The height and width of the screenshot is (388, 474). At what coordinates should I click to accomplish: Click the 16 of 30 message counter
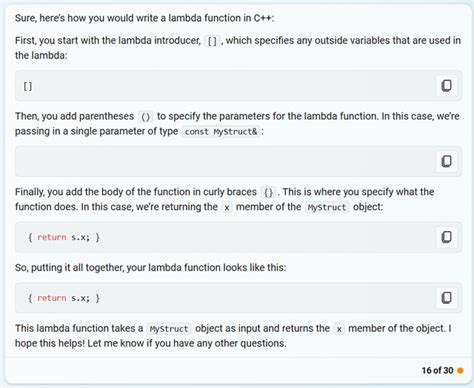coord(437,370)
